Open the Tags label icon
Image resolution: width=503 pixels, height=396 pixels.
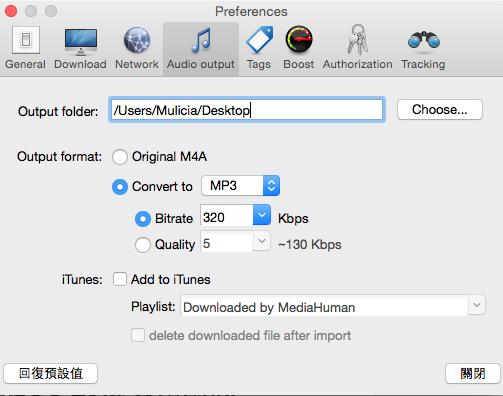259,40
